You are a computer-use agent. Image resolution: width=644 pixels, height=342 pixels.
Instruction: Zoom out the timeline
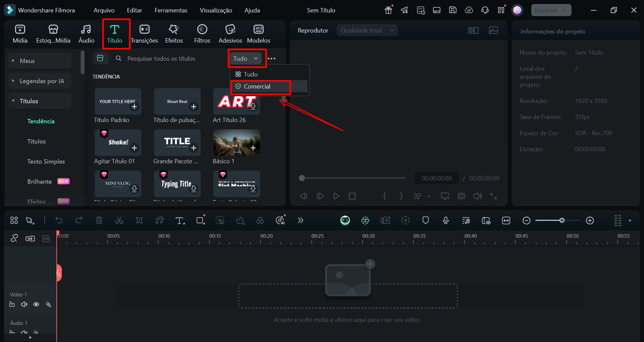[x=527, y=220]
